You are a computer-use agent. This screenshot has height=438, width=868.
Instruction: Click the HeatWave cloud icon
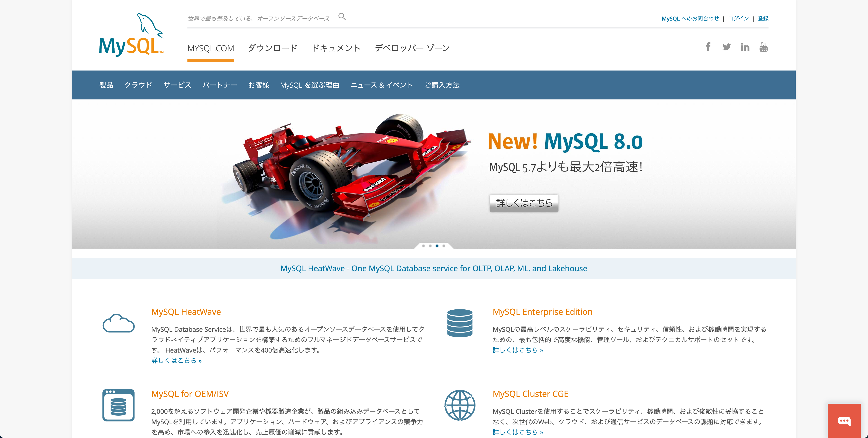pos(118,323)
